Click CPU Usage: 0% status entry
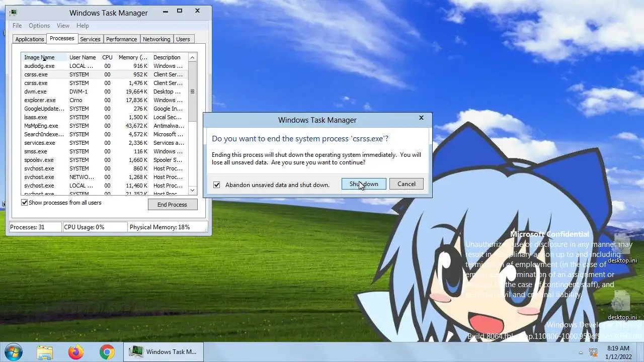Screen dimensions: 644x362 pyautogui.click(x=95, y=227)
